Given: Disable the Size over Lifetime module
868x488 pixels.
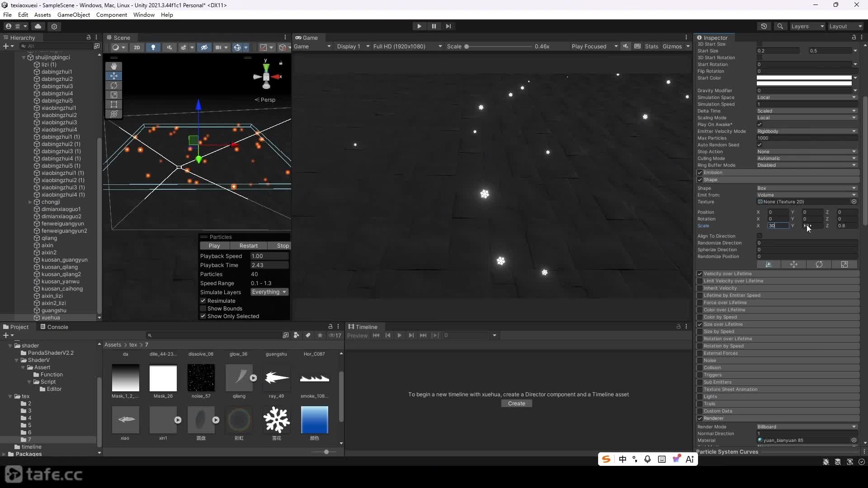Looking at the screenshot, I should coord(700,324).
